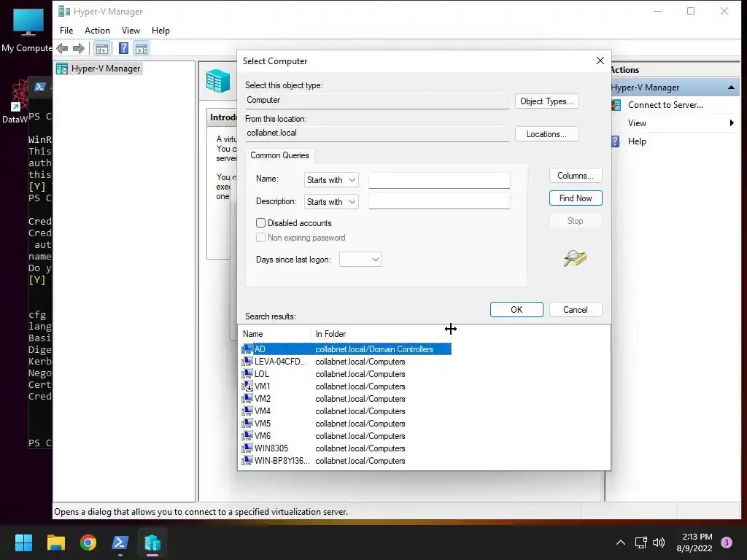Open Google Chrome from the taskbar
The height and width of the screenshot is (560, 747).
coord(88,542)
